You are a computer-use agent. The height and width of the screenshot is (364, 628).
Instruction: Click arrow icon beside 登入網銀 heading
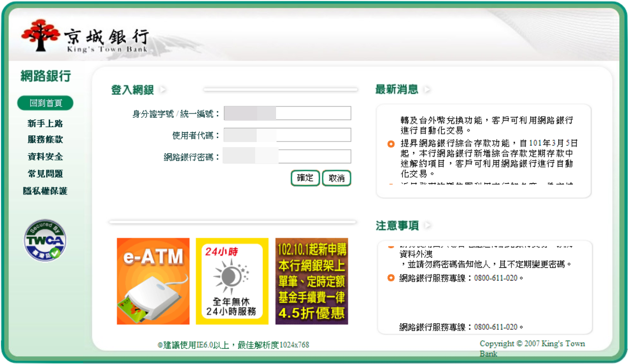162,90
